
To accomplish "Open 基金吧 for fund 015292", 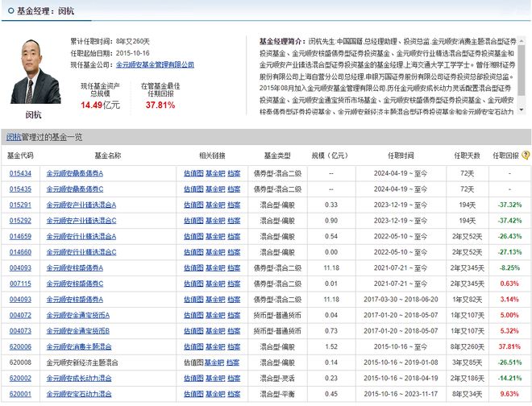I will click(214, 220).
